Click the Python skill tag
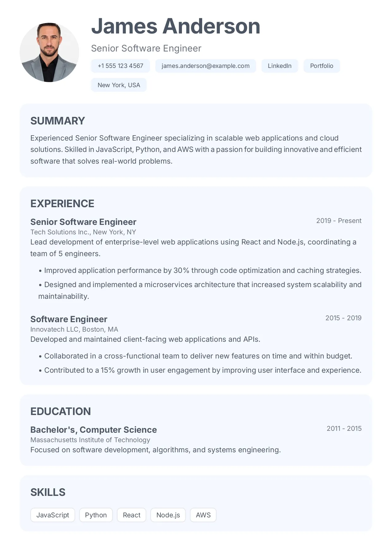Screen dimensions: 392x554 (x=96, y=515)
